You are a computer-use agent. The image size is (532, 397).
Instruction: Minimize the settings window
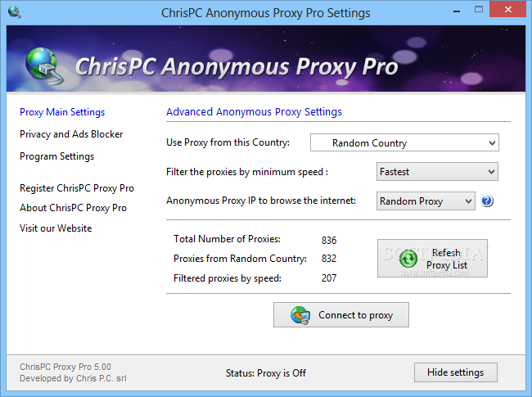pyautogui.click(x=457, y=10)
